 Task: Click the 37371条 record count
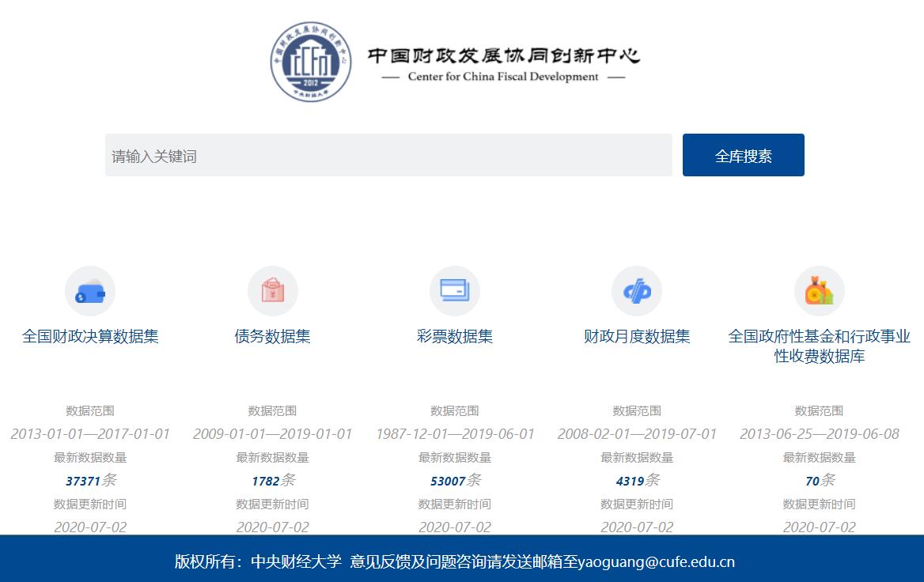pos(91,481)
